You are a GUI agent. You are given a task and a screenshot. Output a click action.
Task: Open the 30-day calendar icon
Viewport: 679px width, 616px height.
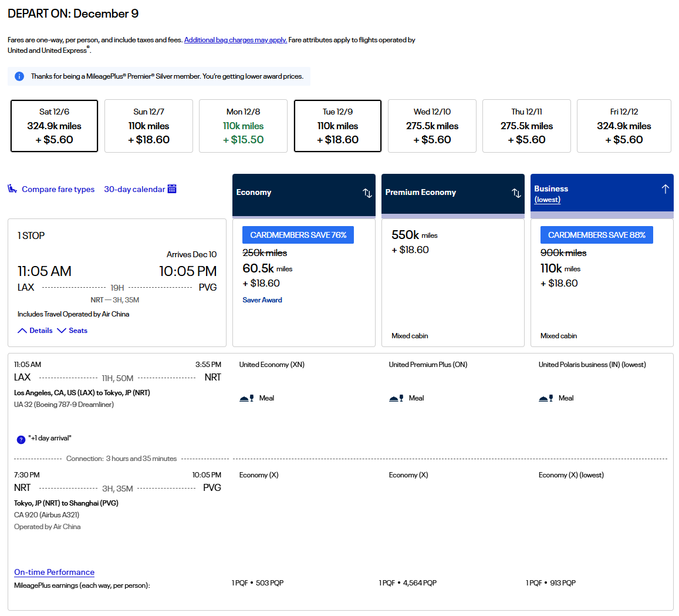pyautogui.click(x=172, y=189)
